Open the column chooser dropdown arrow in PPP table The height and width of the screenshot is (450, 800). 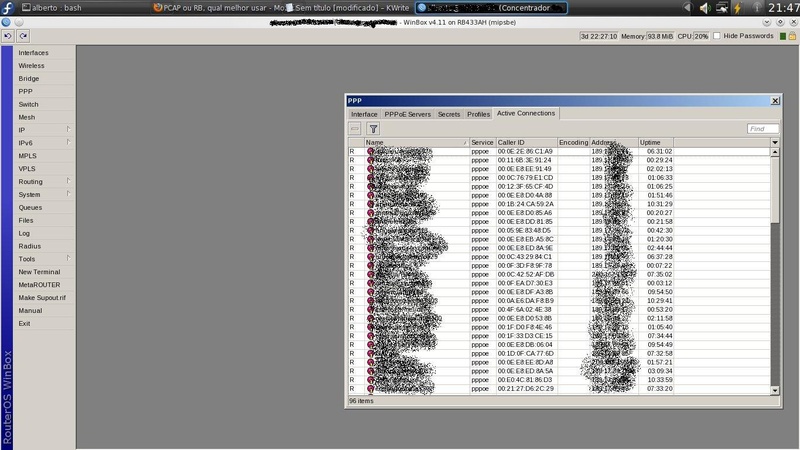point(775,142)
